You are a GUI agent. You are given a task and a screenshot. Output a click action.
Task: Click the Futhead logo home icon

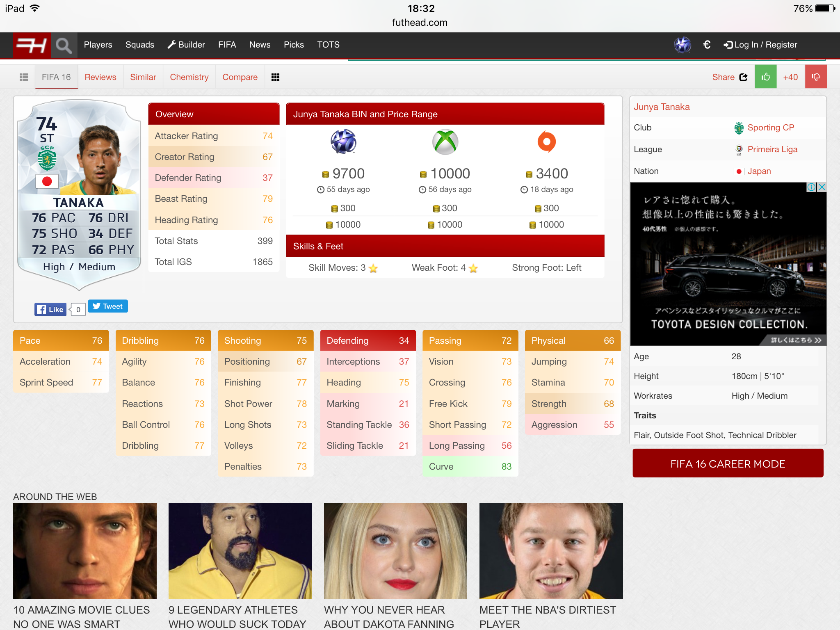click(x=32, y=45)
